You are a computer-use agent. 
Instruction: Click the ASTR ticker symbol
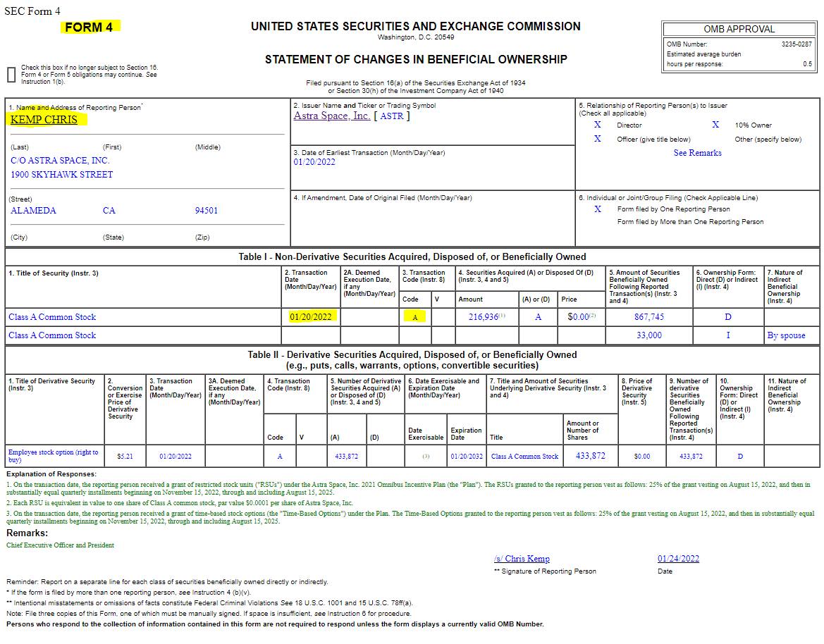click(391, 116)
